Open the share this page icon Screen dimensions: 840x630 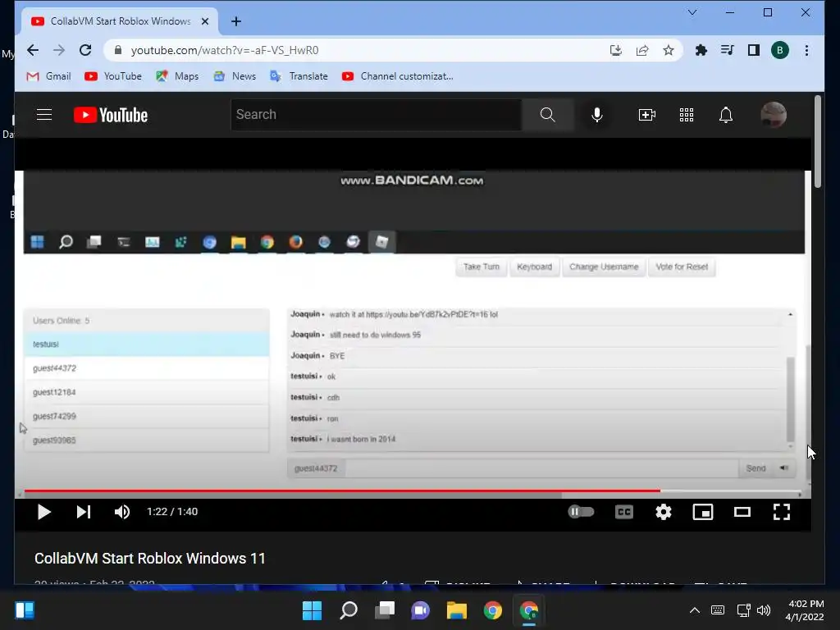[641, 50]
